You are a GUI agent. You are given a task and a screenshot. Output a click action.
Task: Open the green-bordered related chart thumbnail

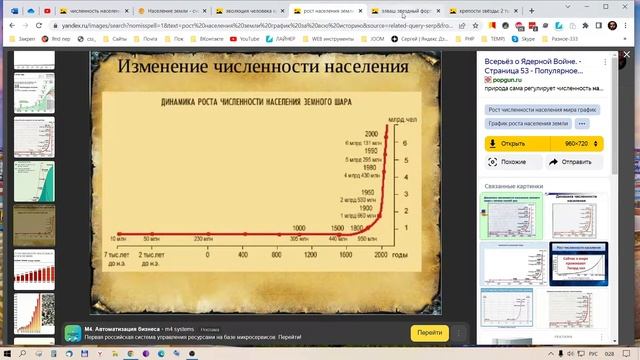coord(511,216)
